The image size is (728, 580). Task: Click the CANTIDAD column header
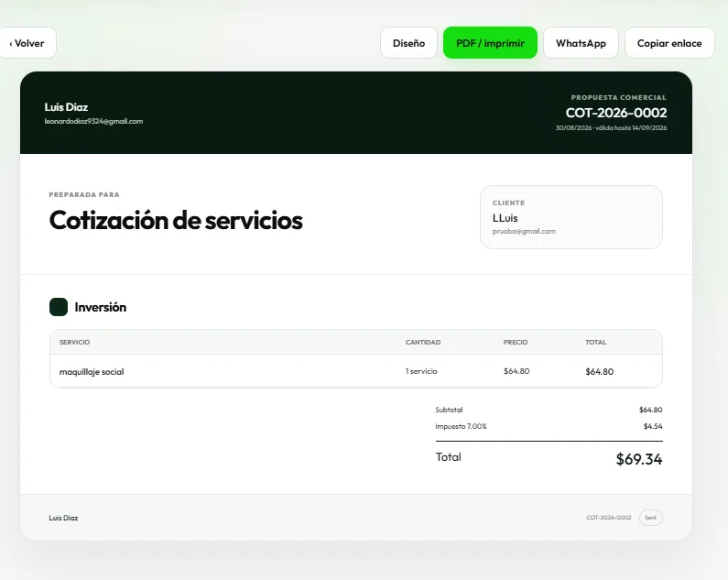coord(423,342)
